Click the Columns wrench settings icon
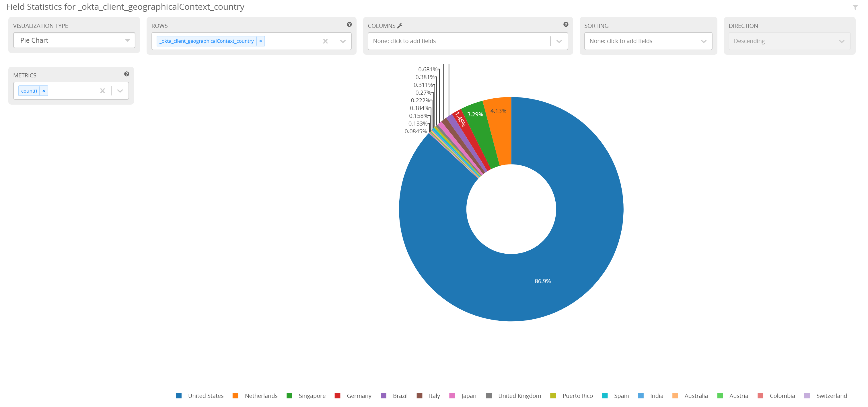This screenshot has width=868, height=407. [x=400, y=26]
